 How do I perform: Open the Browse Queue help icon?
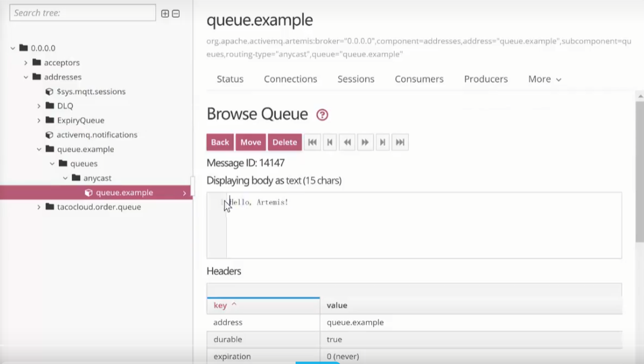[322, 115]
